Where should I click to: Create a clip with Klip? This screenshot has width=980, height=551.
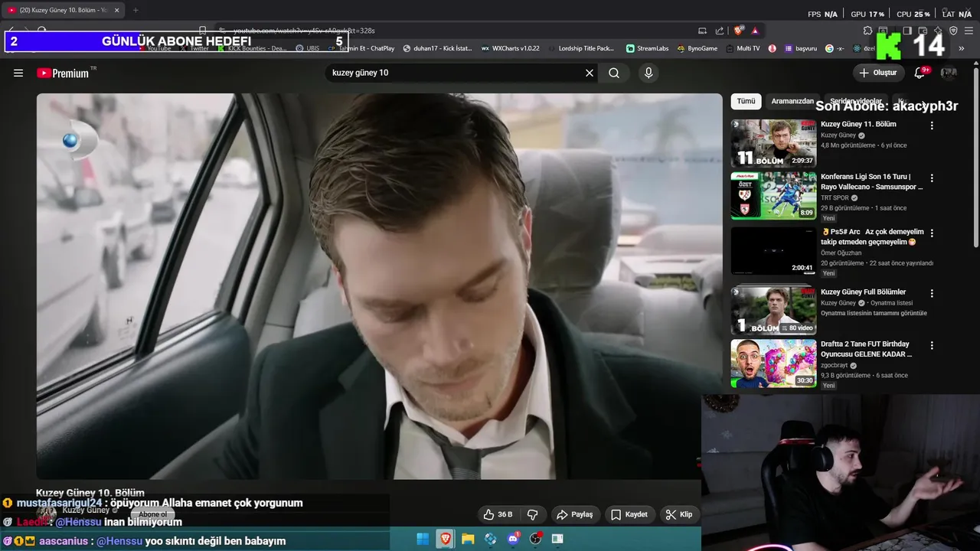tap(679, 514)
